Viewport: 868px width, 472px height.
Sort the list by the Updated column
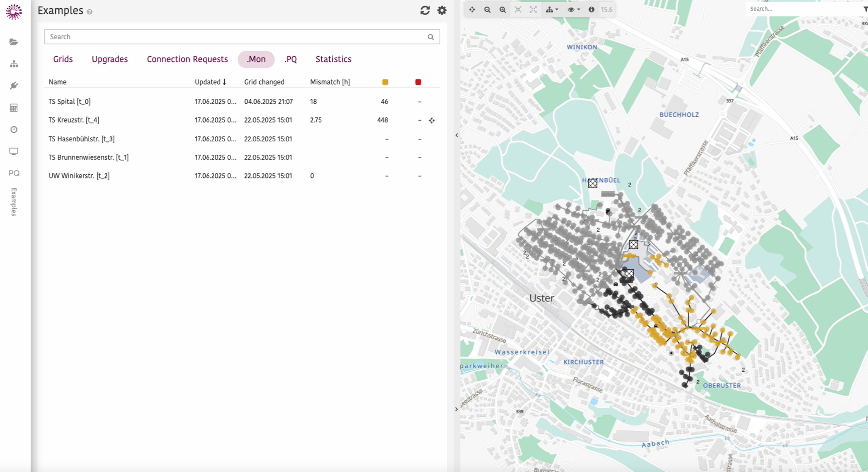tap(210, 82)
